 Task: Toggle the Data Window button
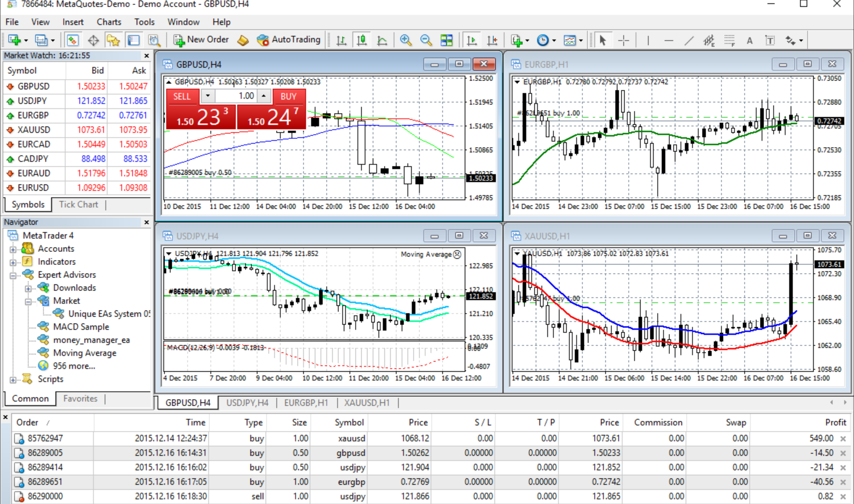point(93,40)
